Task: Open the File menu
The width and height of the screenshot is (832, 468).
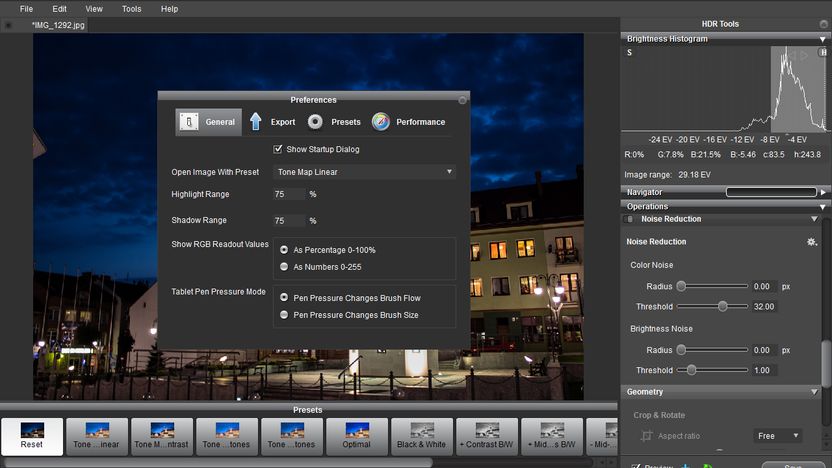Action: click(26, 8)
